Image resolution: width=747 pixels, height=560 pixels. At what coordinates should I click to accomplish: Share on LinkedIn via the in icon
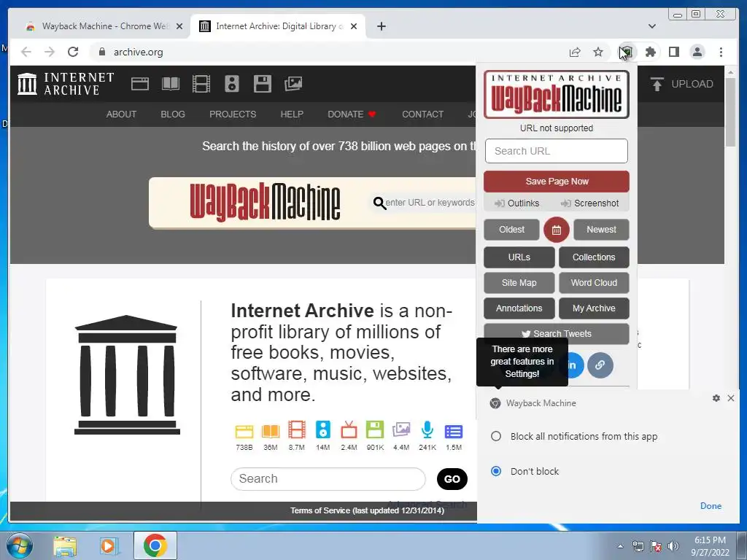[x=575, y=365]
